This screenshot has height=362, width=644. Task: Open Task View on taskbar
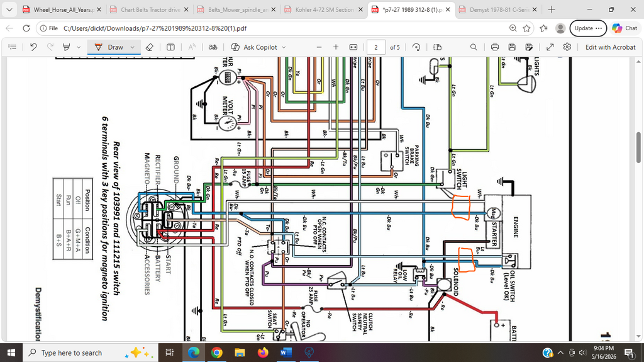tap(169, 353)
